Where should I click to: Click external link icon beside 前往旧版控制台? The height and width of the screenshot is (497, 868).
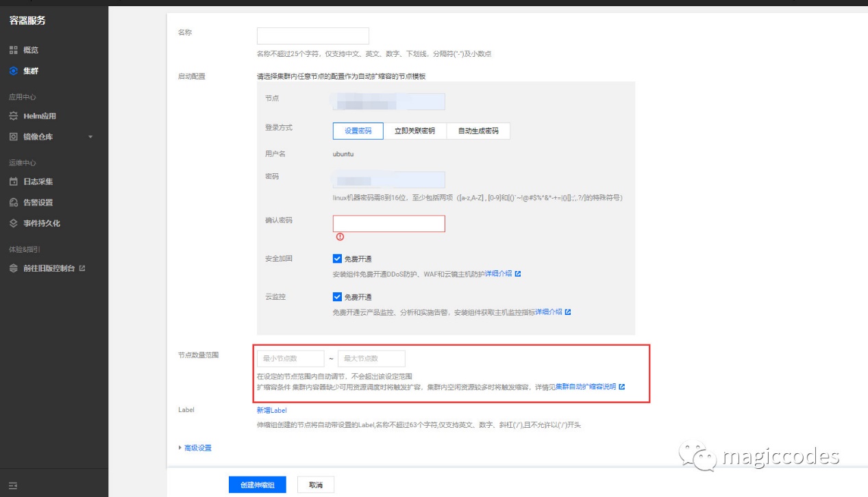click(82, 268)
